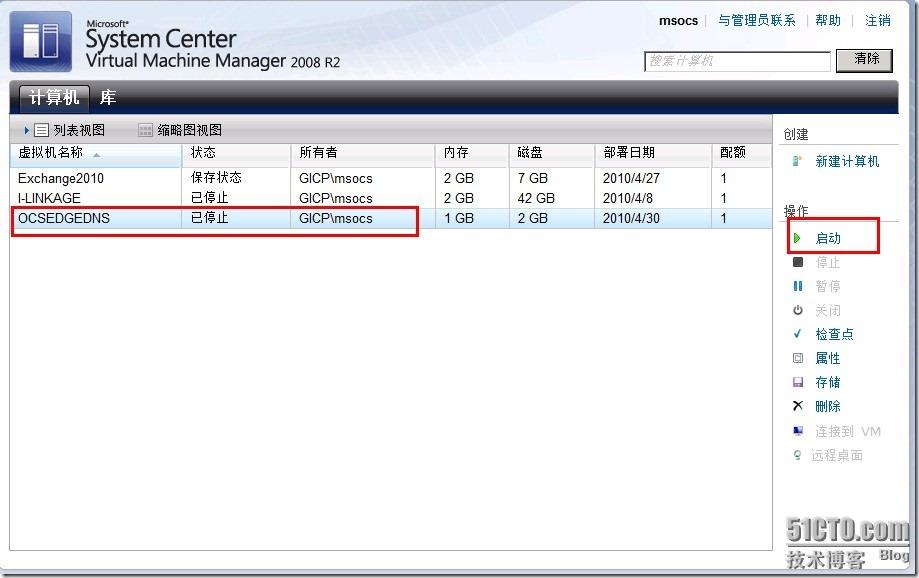Click 注销 to sign out
This screenshot has width=919, height=578.
click(x=878, y=20)
